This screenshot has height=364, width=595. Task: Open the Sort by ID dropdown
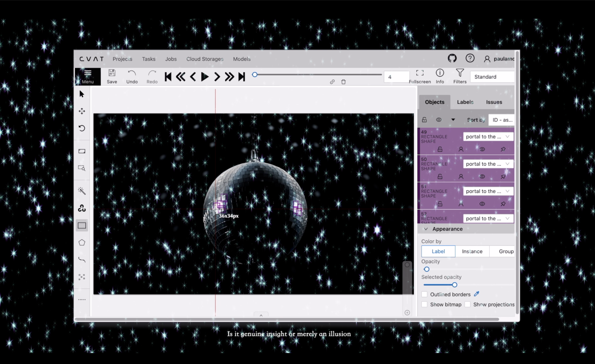coord(502,120)
